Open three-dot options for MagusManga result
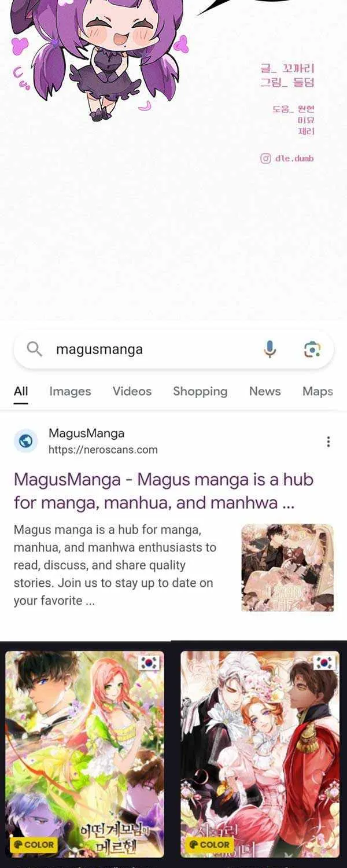Image resolution: width=347 pixels, height=868 pixels. pos(328,442)
